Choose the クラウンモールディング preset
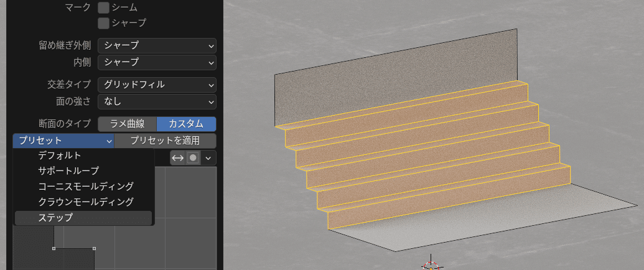 [x=83, y=202]
